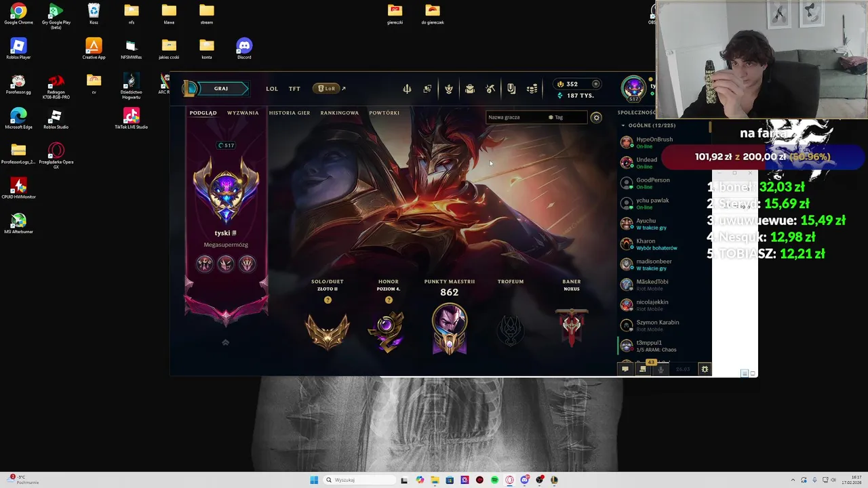Open the shield-shaped icon in top navbar

tap(511, 89)
